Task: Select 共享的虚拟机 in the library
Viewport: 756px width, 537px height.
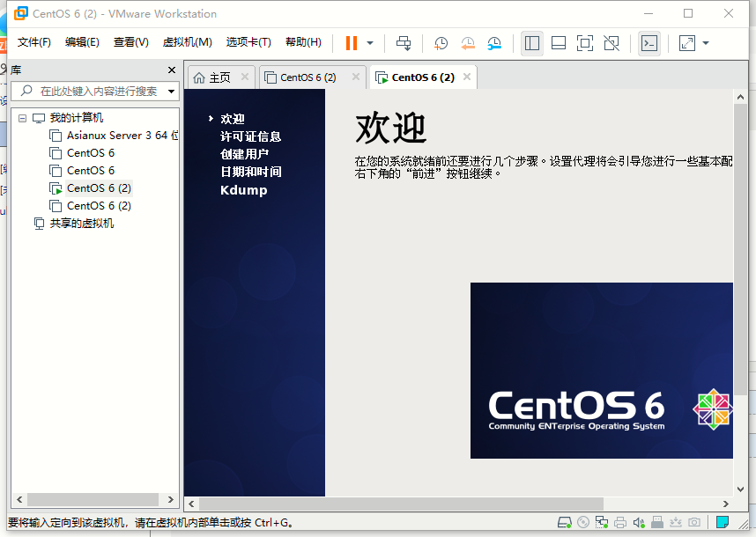Action: click(x=81, y=224)
